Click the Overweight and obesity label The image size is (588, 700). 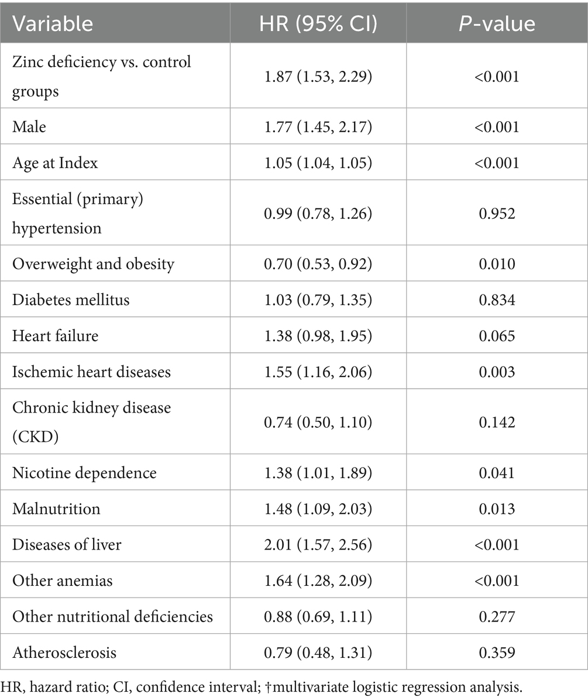tap(93, 263)
